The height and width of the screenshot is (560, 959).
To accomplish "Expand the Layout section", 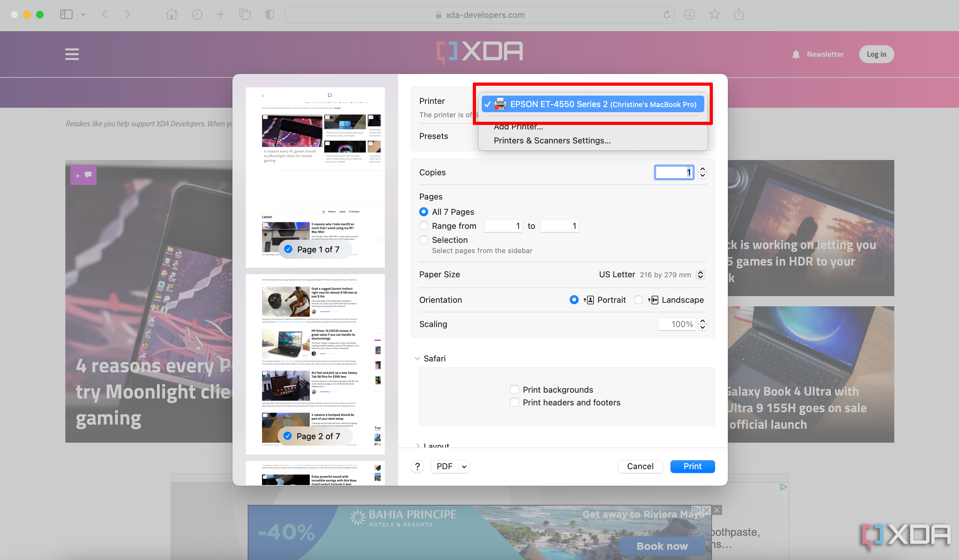I will click(x=417, y=446).
